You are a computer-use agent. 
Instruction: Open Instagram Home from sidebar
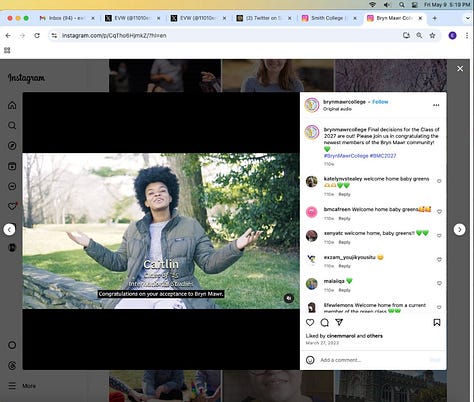tap(12, 105)
